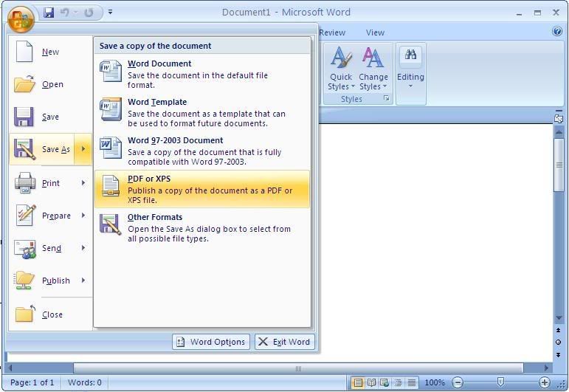569x392 pixels.
Task: Click the PDF or XPS page icon
Action: pyautogui.click(x=111, y=185)
